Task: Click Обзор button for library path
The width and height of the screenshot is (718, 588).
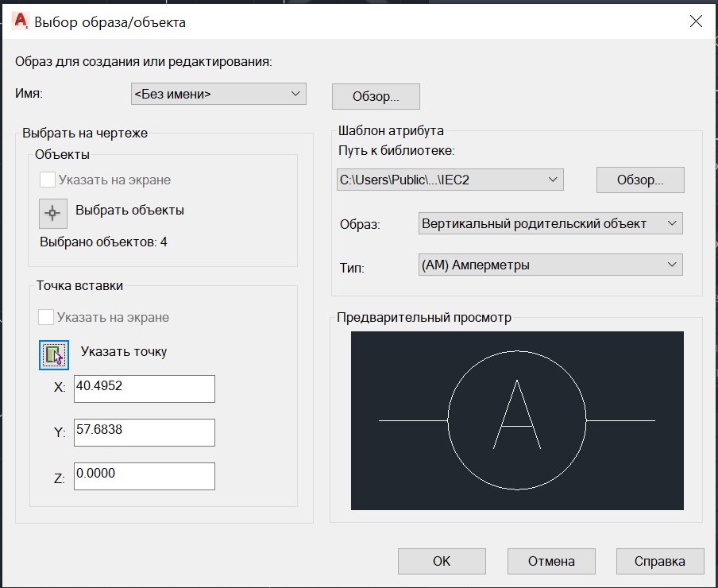Action: tap(640, 180)
